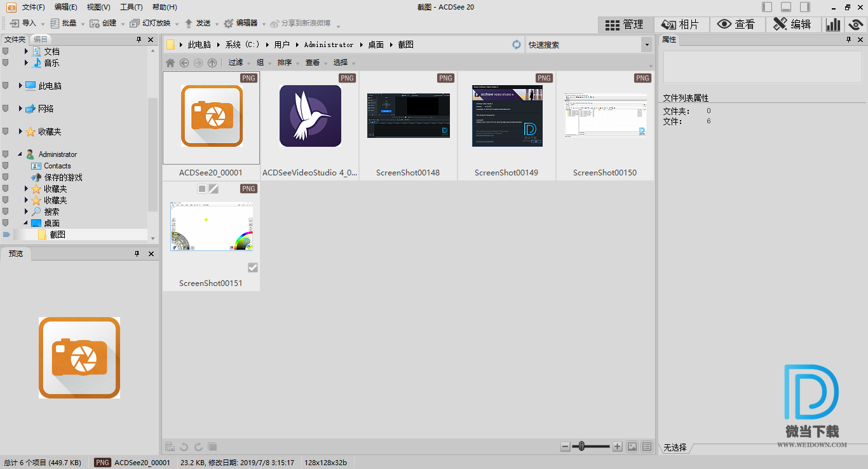Decrease thumbnail size with minus button
The width and height of the screenshot is (868, 469).
coord(565,447)
